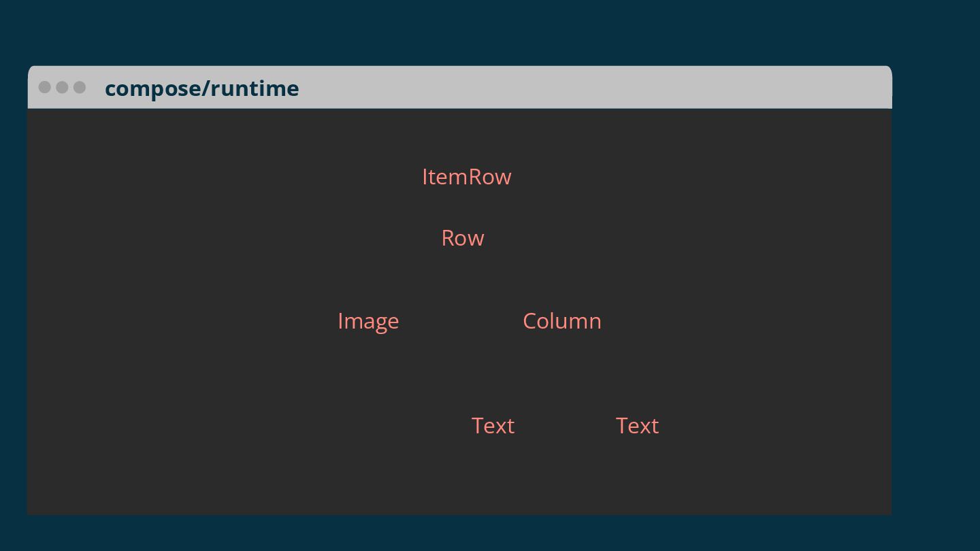Select the left Text node
Image resolution: width=980 pixels, height=551 pixels.
coord(493,426)
